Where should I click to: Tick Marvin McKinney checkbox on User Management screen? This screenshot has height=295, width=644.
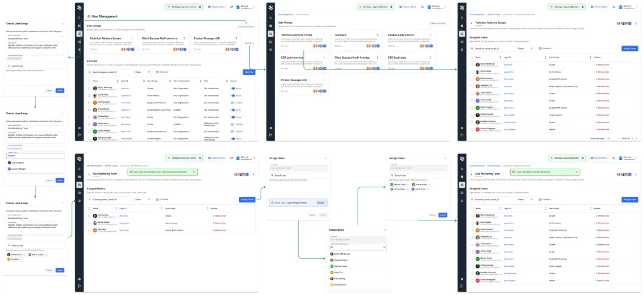(x=89, y=88)
